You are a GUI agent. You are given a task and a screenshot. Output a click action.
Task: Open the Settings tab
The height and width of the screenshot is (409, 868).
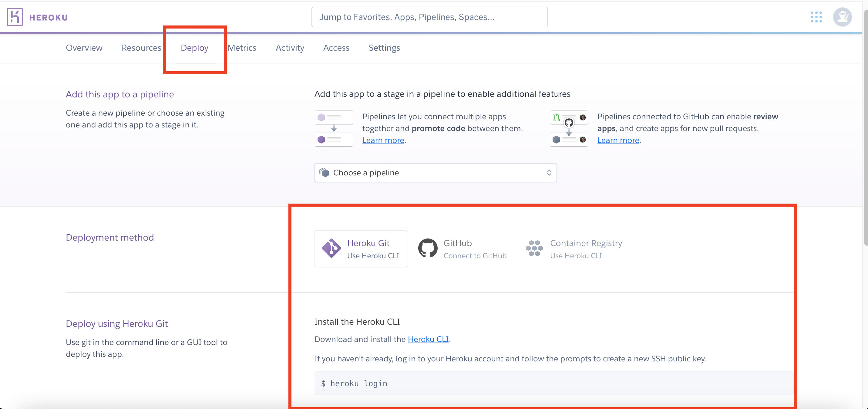(384, 48)
